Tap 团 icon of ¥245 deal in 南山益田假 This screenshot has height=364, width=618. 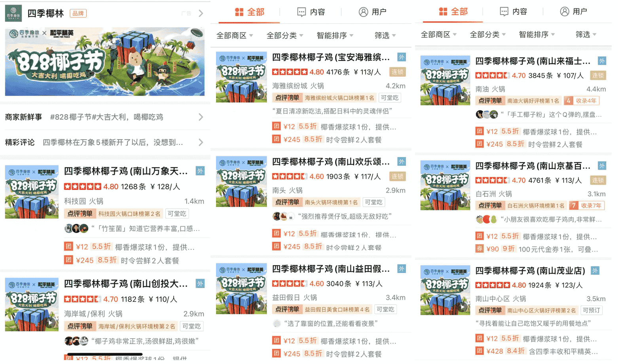point(276,353)
